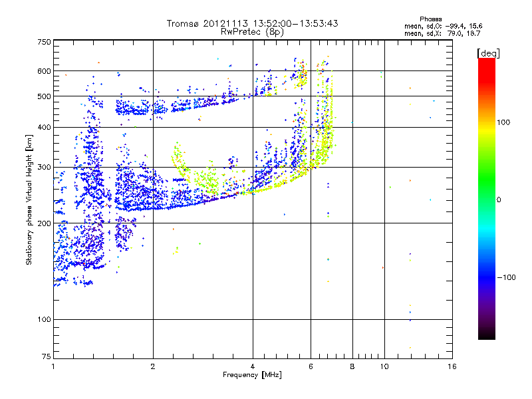
Task: Click the colorbar label '0'
Action: (499, 200)
